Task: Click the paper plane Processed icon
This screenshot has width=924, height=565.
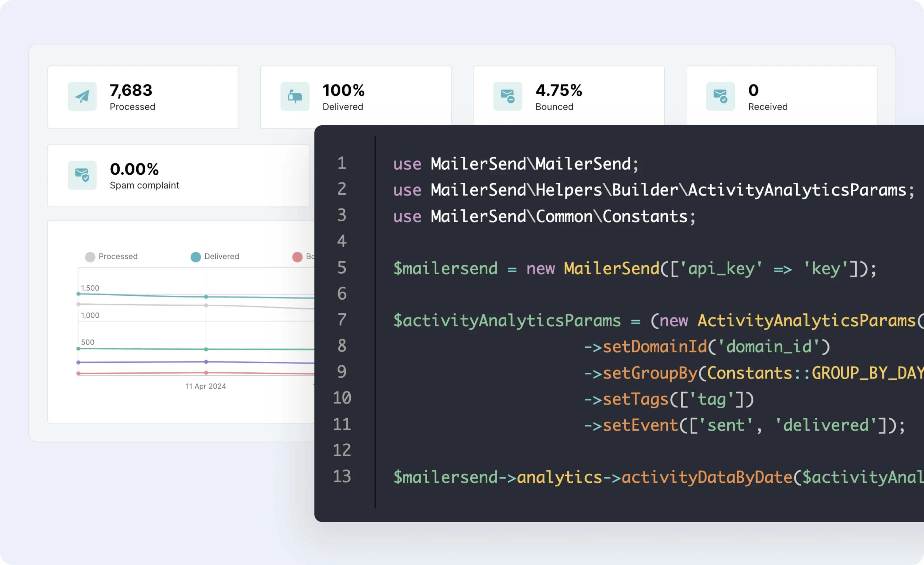Action: point(82,96)
